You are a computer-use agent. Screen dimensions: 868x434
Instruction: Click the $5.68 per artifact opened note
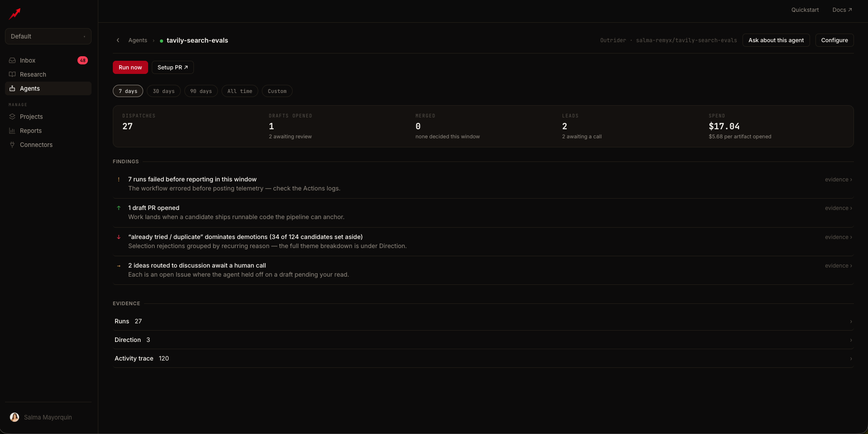(x=740, y=137)
